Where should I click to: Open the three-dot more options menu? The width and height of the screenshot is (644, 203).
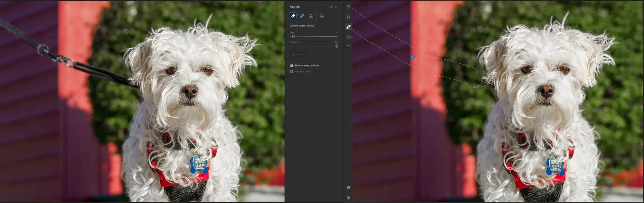[x=348, y=46]
